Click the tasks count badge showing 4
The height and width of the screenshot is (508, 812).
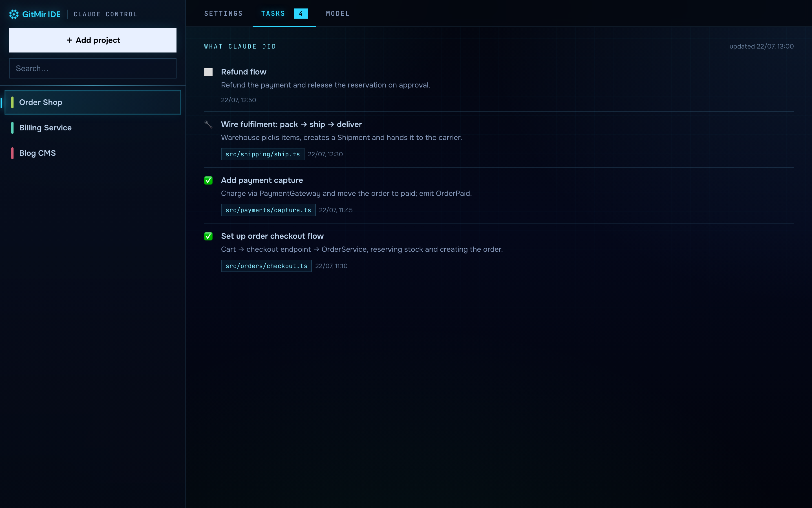301,14
